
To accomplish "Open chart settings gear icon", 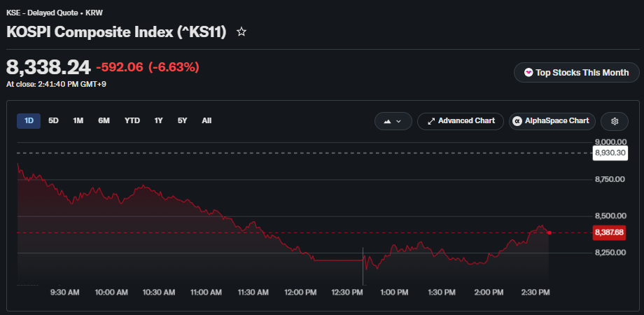I will (x=615, y=121).
